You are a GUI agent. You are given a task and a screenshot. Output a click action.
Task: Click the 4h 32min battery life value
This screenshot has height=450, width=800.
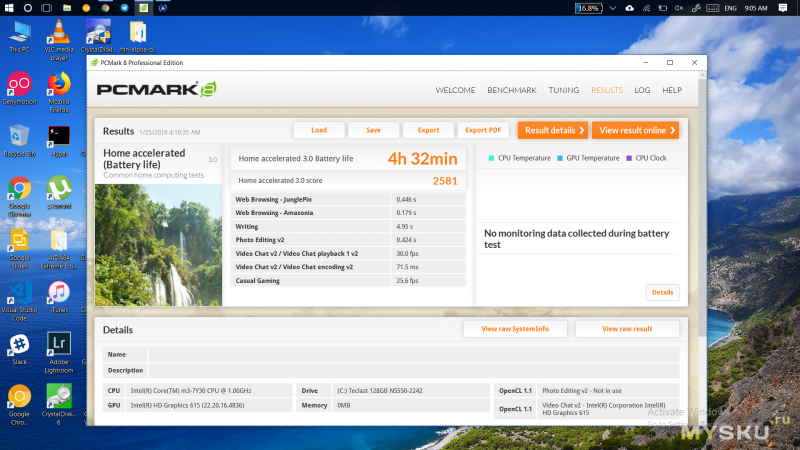pyautogui.click(x=422, y=159)
